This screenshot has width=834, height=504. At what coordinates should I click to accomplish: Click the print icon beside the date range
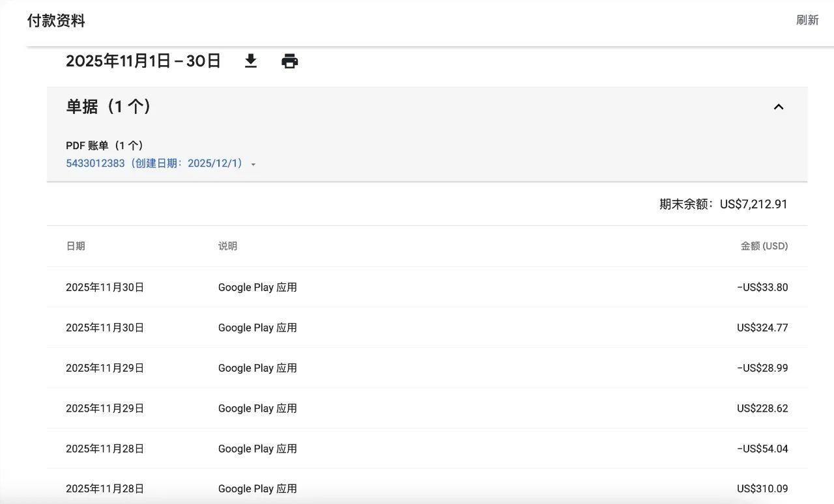click(x=289, y=61)
